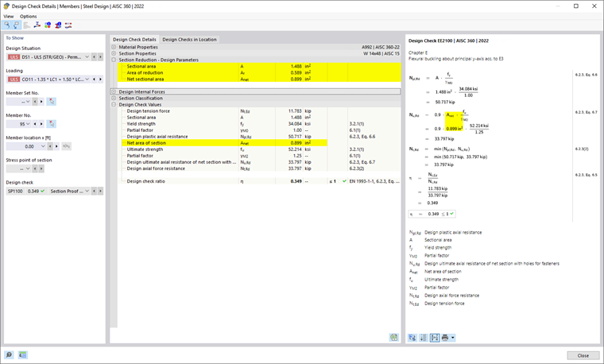
Task: Select highlighted Net area of section row
Action: coord(259,143)
